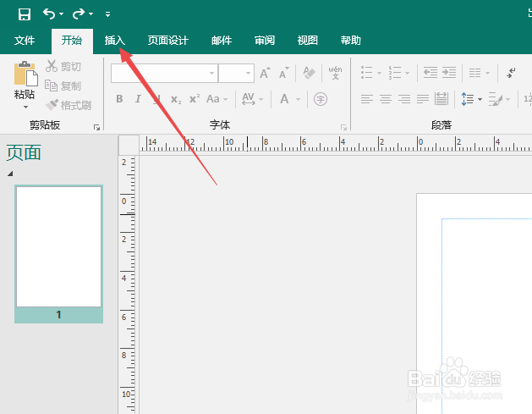532x414 pixels.
Task: Open the 帮助 tab
Action: point(350,41)
